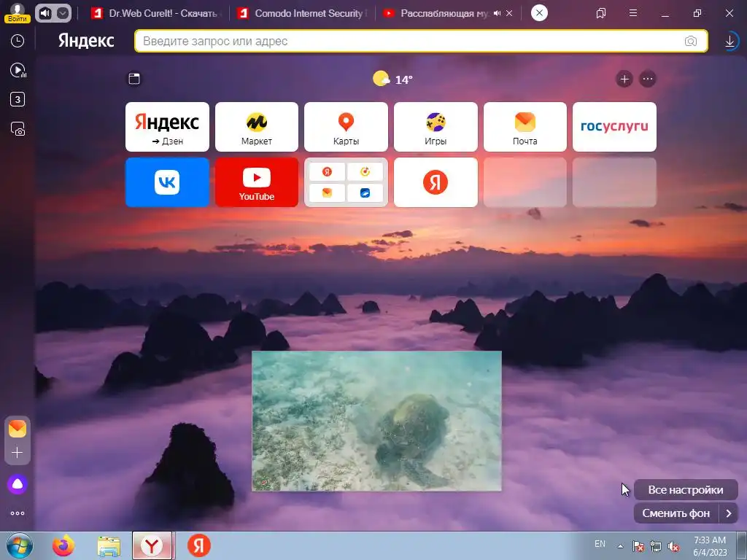Viewport: 747px width, 560px height.
Task: Click the picture-in-picture turtle video
Action: (377, 421)
